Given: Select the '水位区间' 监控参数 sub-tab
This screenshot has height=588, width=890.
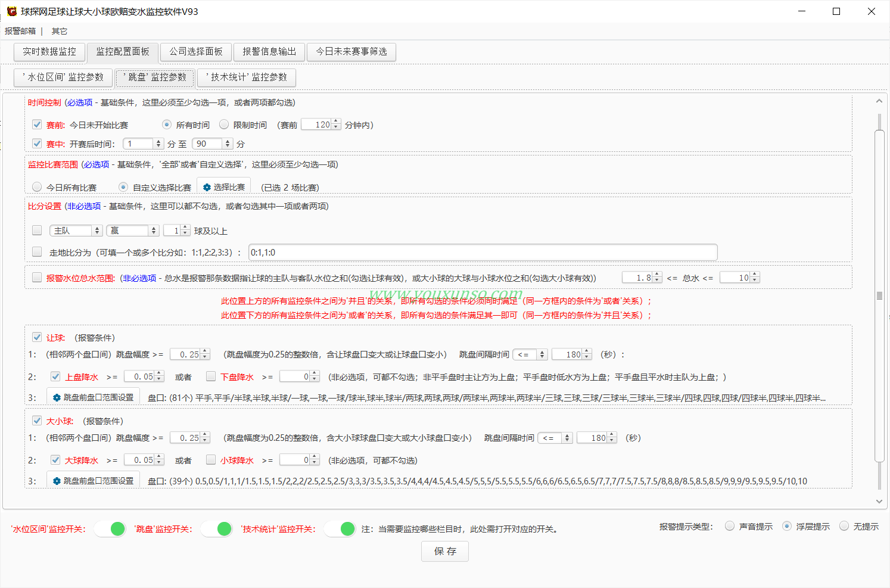Looking at the screenshot, I should [x=63, y=77].
